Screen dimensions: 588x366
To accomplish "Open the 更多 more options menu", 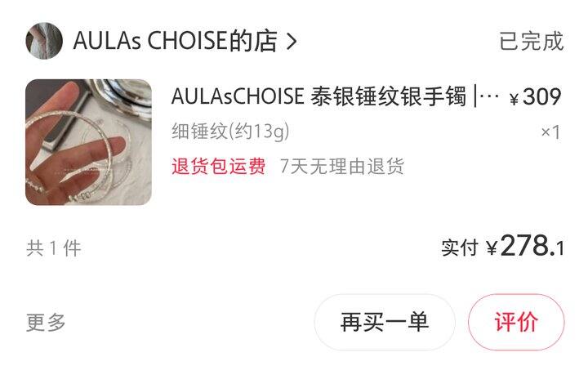I will point(46,322).
